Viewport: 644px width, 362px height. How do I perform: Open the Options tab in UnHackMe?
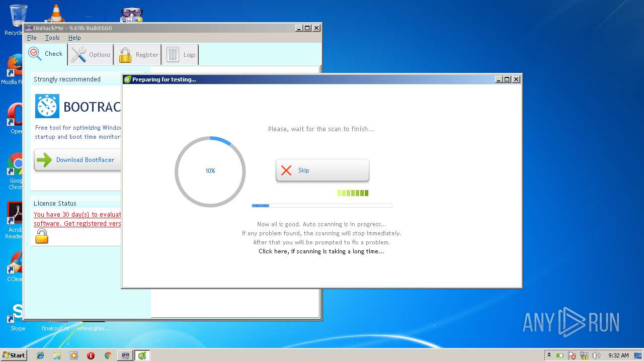pos(91,54)
